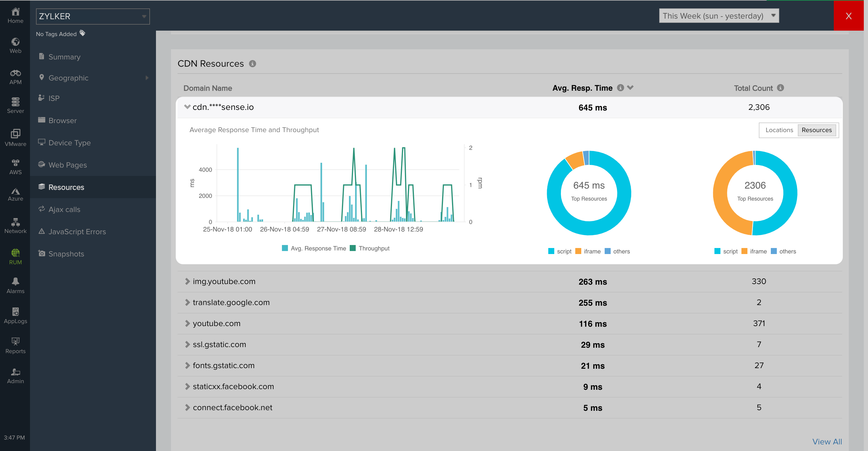Click the View All link
Viewport: 868px width, 451px height.
[x=827, y=442]
